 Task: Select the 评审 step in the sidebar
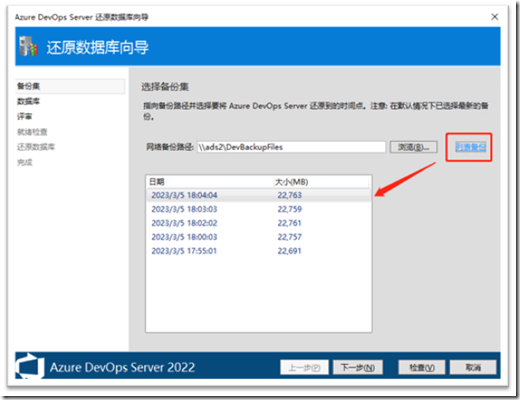(25, 116)
